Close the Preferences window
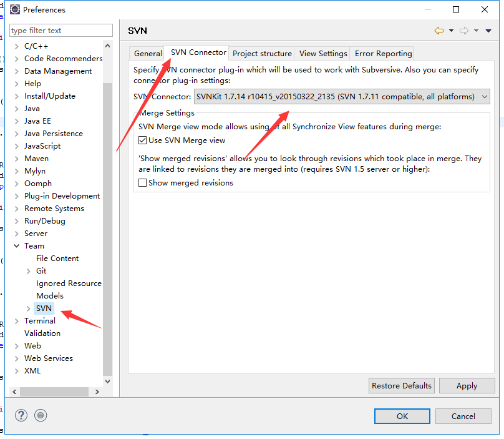Screen dimensions: 504x439 pyautogui.click(x=485, y=9)
